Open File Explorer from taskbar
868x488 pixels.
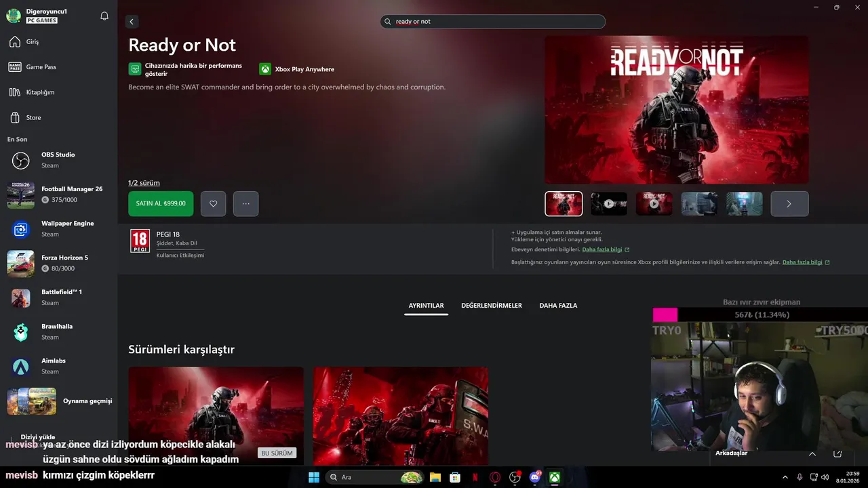435,477
